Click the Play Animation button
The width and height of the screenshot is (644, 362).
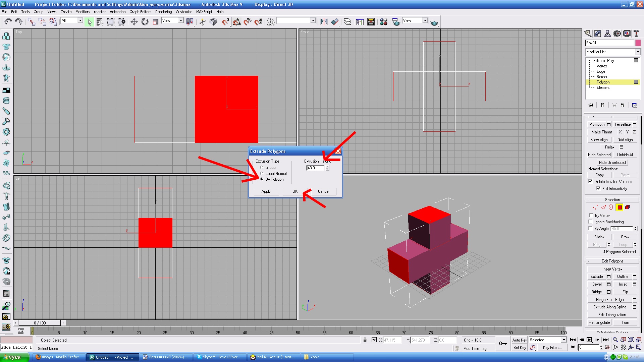click(x=589, y=340)
